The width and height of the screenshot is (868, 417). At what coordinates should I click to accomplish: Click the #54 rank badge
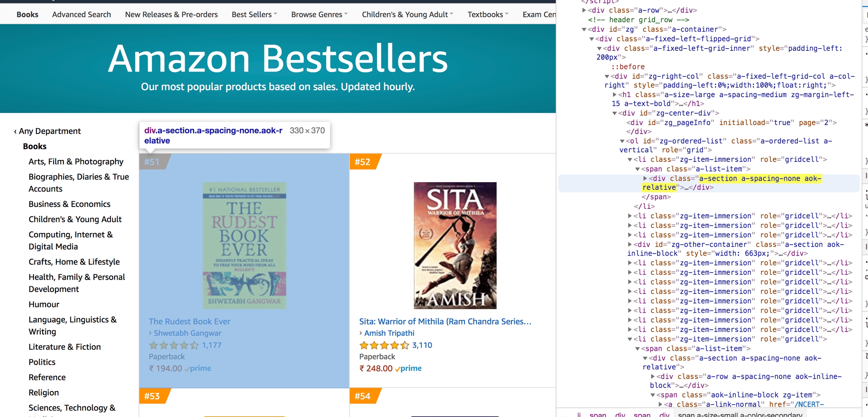pyautogui.click(x=362, y=396)
